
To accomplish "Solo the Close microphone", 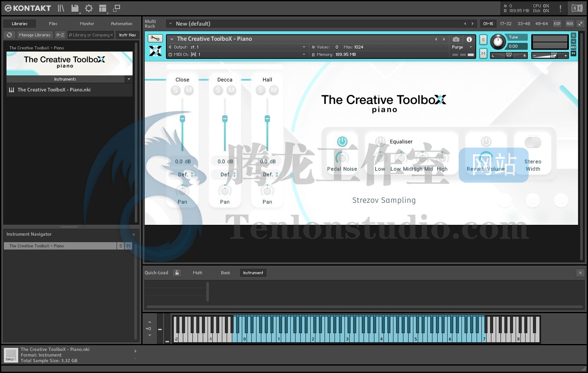I will [175, 90].
